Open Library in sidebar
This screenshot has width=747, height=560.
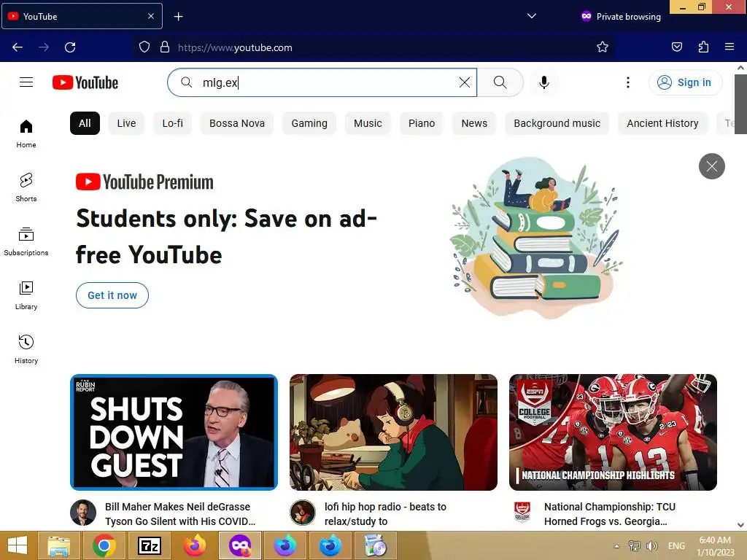tap(26, 295)
